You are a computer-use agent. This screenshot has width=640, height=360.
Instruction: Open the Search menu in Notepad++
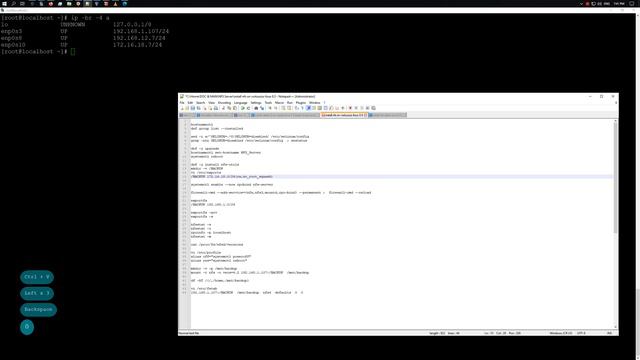200,103
